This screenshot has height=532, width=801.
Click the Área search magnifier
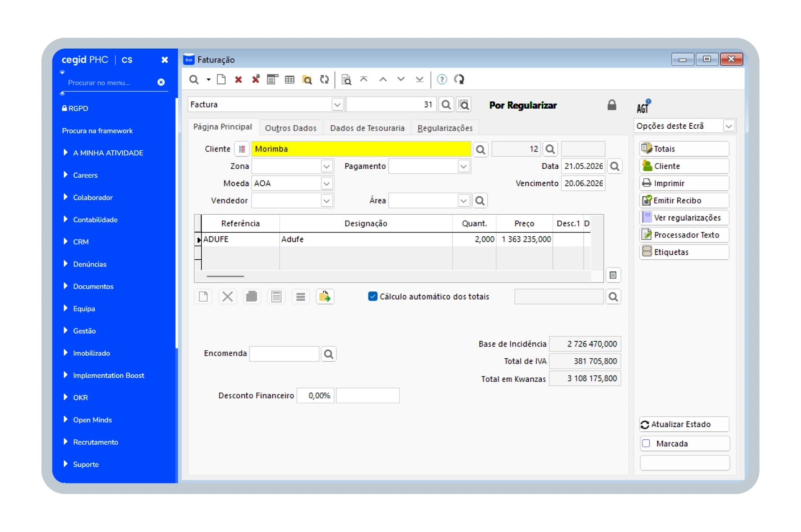480,201
